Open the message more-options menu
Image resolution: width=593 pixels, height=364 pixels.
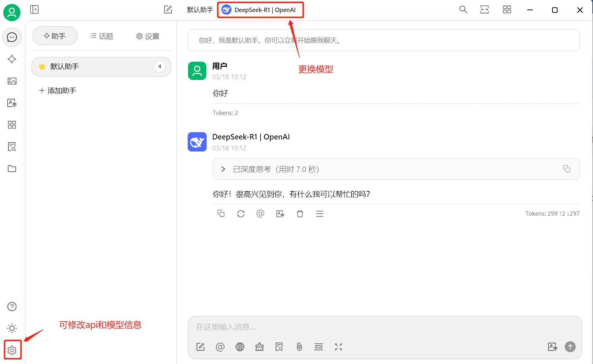click(320, 214)
